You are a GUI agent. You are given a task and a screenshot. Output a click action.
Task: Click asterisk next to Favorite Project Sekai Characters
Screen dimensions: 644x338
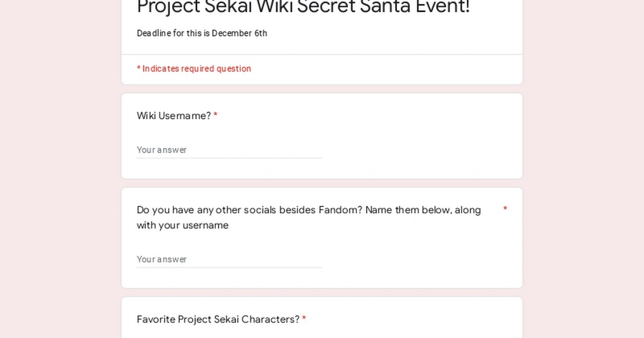coord(304,320)
